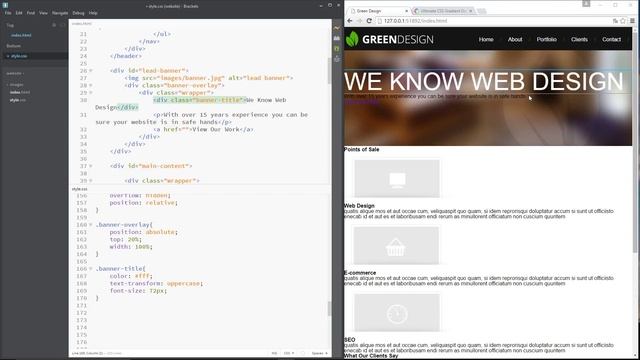Toggle the Spaces indentation setting in status bar

(x=320, y=353)
